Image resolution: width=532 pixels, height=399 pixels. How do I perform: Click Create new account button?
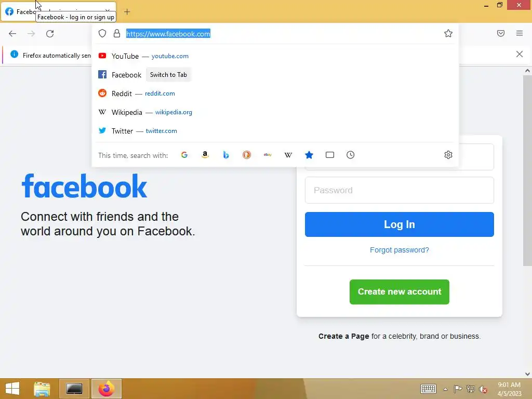(400, 292)
